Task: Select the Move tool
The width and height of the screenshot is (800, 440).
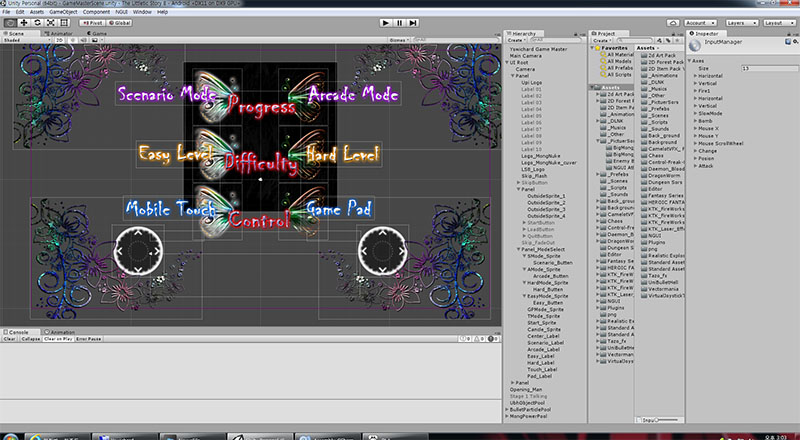Action: (24, 23)
